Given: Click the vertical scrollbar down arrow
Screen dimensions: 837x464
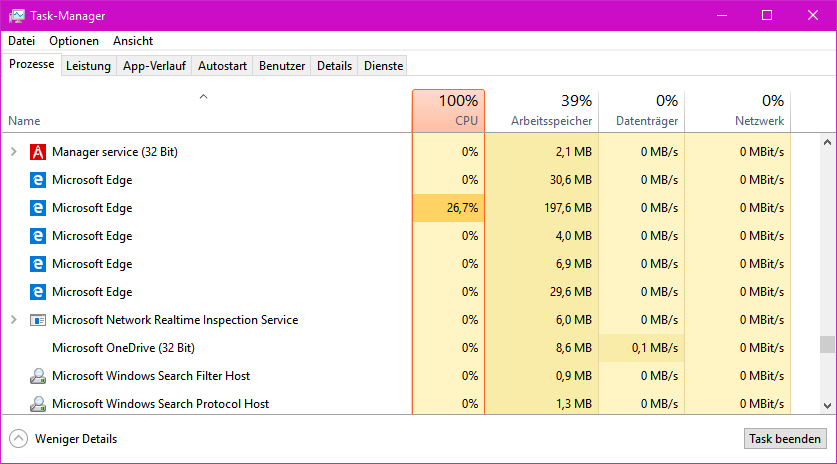Looking at the screenshot, I should (827, 405).
